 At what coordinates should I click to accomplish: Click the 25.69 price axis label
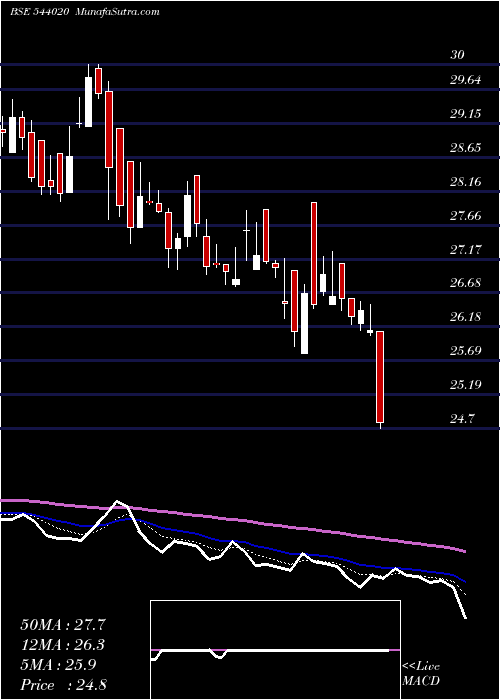point(466,350)
